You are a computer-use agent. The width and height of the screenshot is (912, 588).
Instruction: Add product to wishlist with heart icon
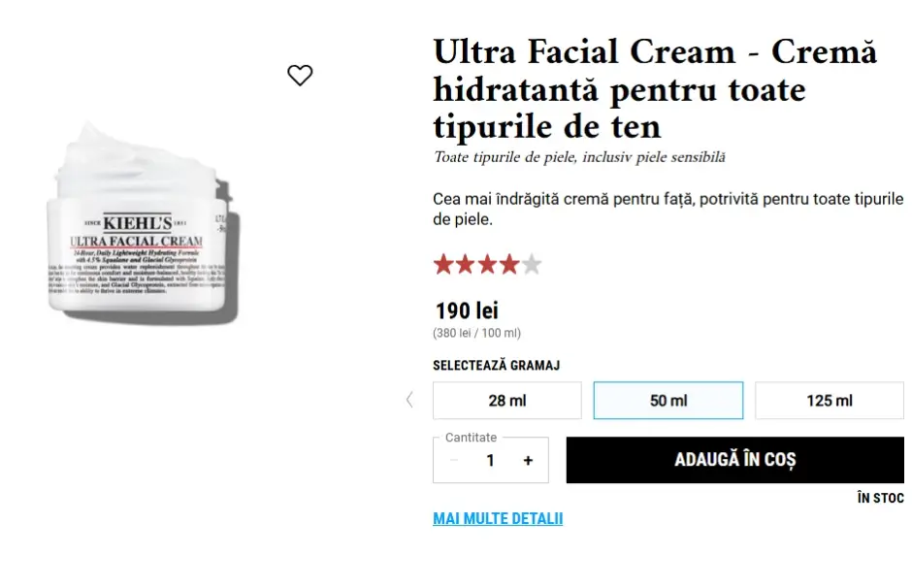click(300, 75)
